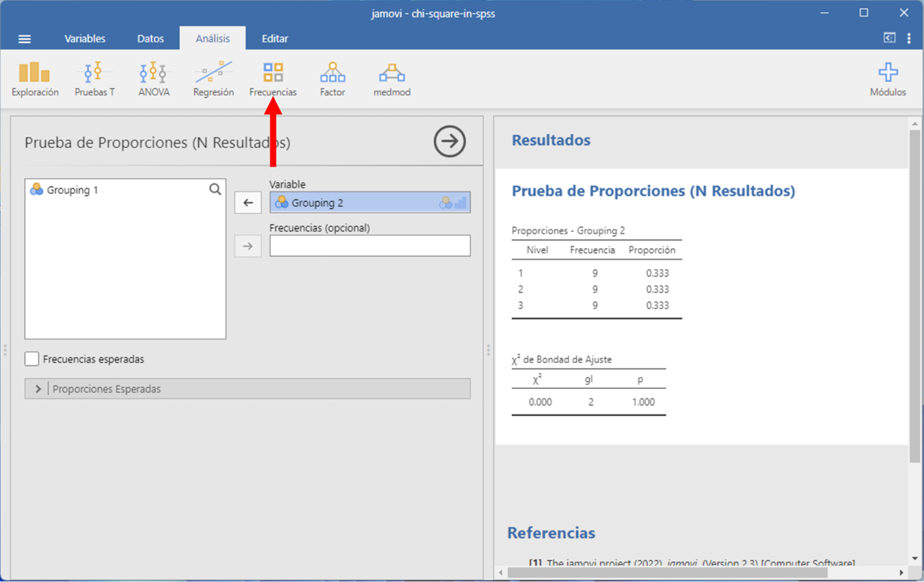Click the Frecuencias (opcional) field

pos(370,246)
